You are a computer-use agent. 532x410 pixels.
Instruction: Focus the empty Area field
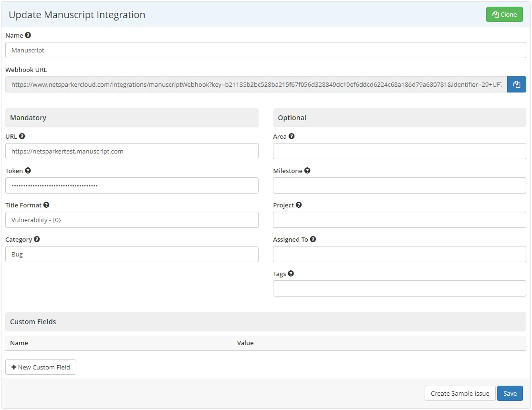[x=399, y=151]
